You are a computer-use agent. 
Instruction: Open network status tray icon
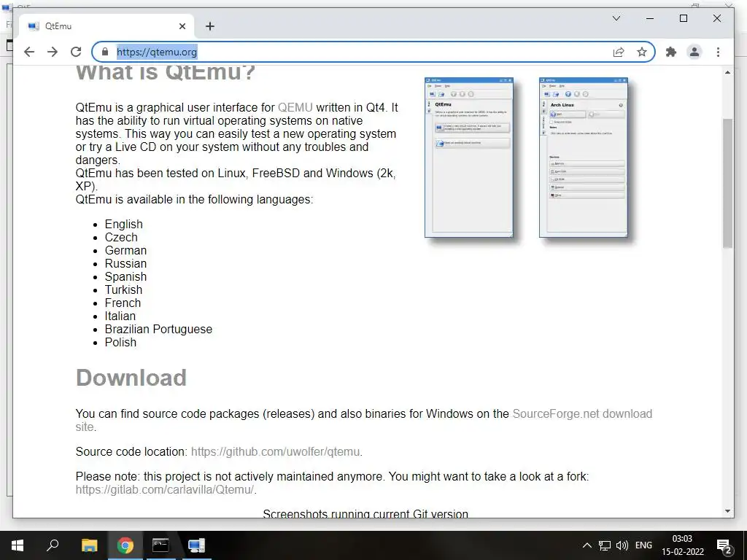(x=605, y=545)
